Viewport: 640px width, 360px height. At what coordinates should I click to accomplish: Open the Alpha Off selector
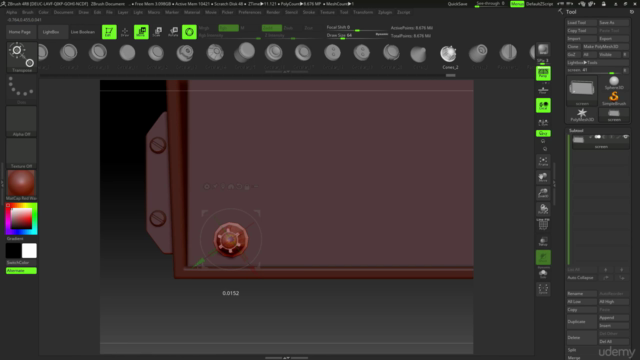click(22, 121)
